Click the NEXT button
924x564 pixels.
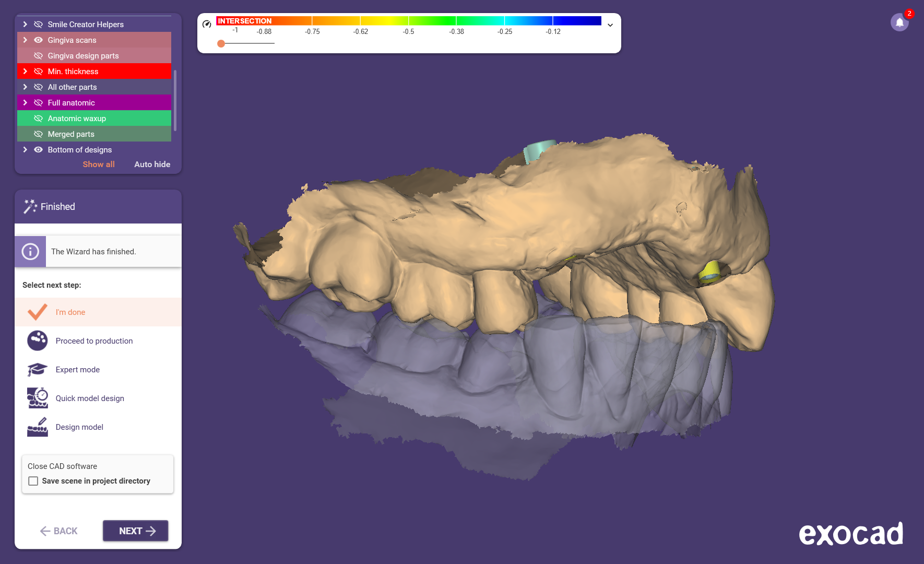[136, 531]
